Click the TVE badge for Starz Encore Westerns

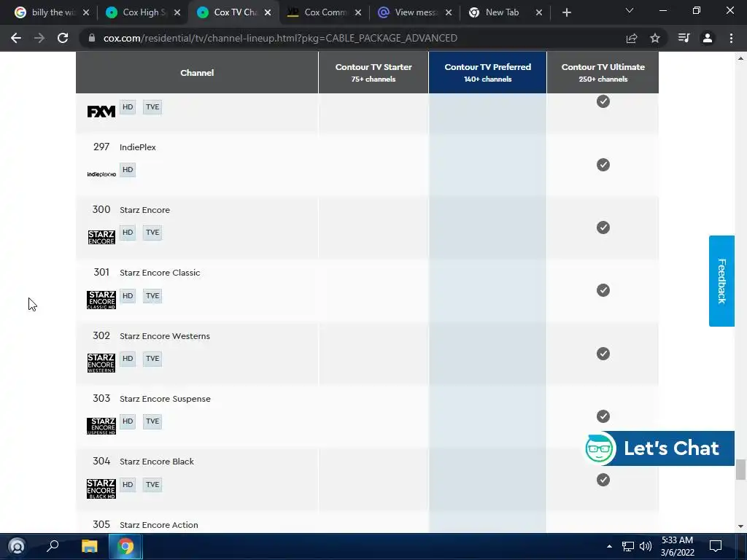(152, 359)
